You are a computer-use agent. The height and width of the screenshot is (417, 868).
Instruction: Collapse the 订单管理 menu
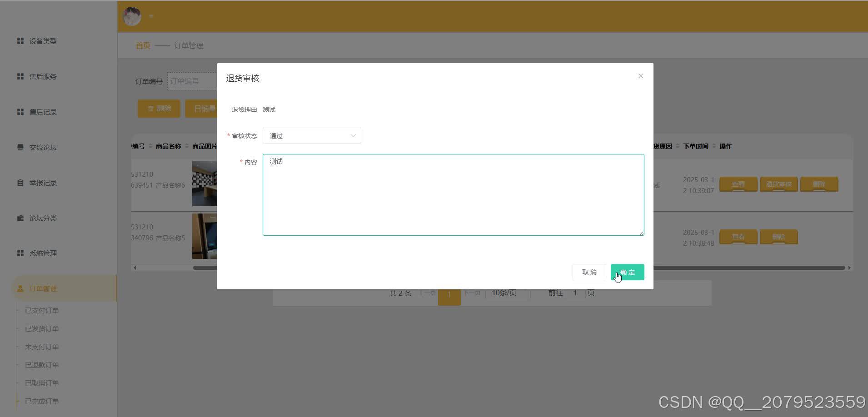click(64, 288)
